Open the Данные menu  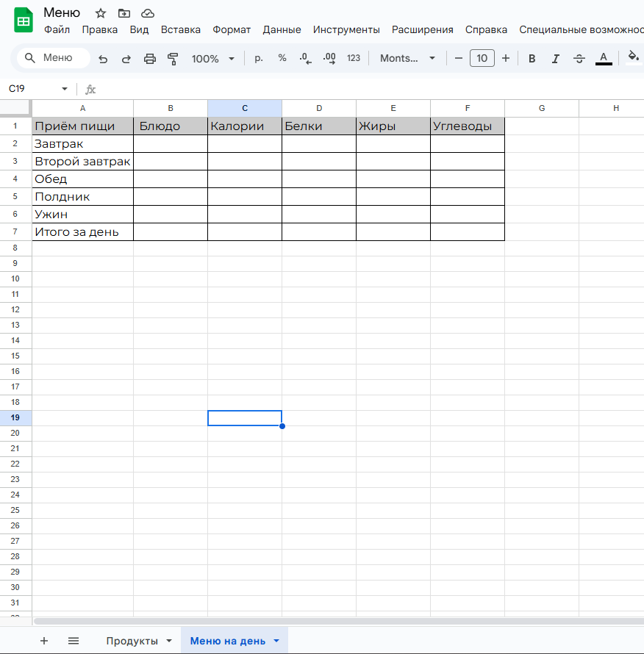point(282,29)
